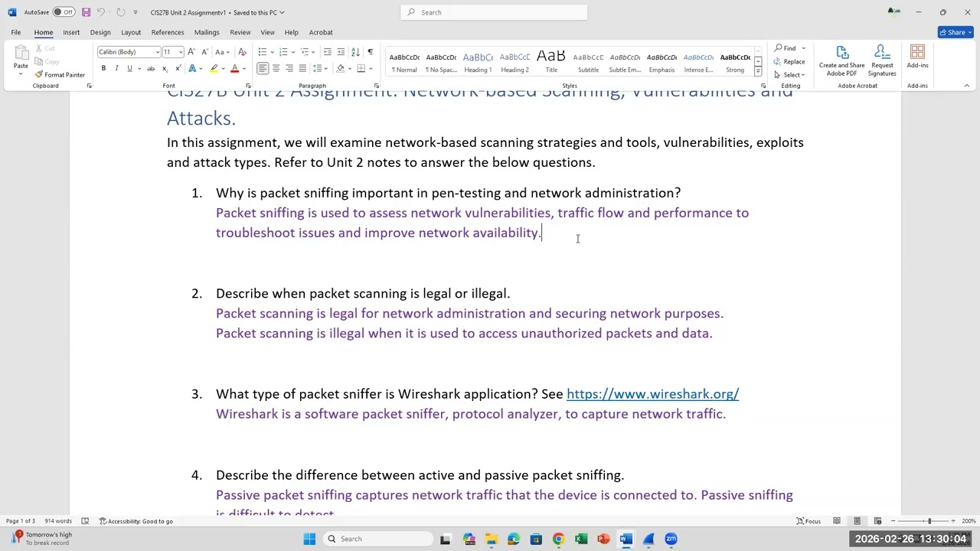The image size is (980, 551).
Task: Toggle strikethrough formatting
Action: [x=151, y=69]
